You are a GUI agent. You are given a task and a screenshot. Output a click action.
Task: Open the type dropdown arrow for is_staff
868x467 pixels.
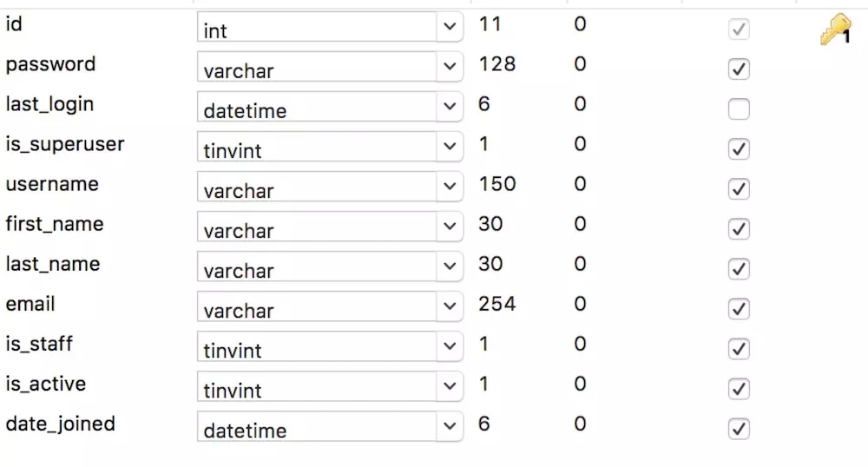click(x=450, y=346)
